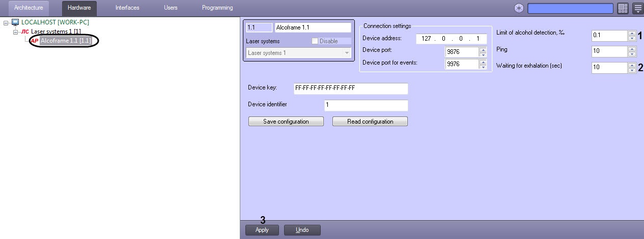Click the Read configuration button

(370, 122)
